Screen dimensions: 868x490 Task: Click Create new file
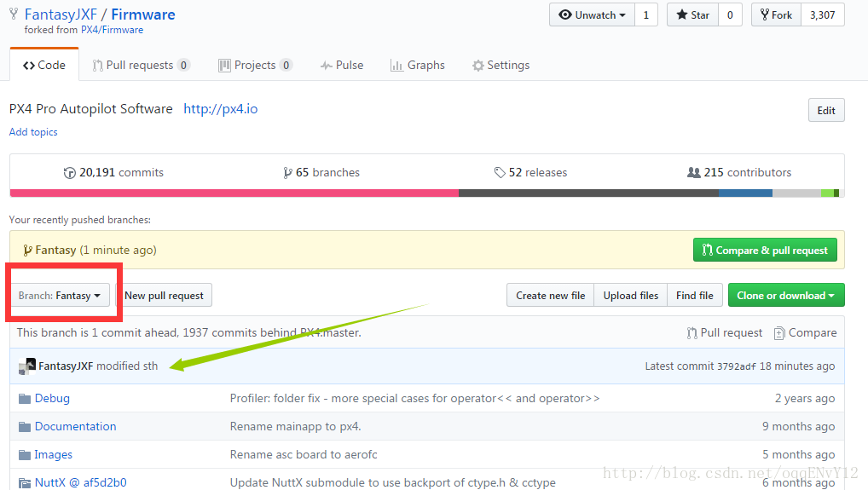click(550, 296)
